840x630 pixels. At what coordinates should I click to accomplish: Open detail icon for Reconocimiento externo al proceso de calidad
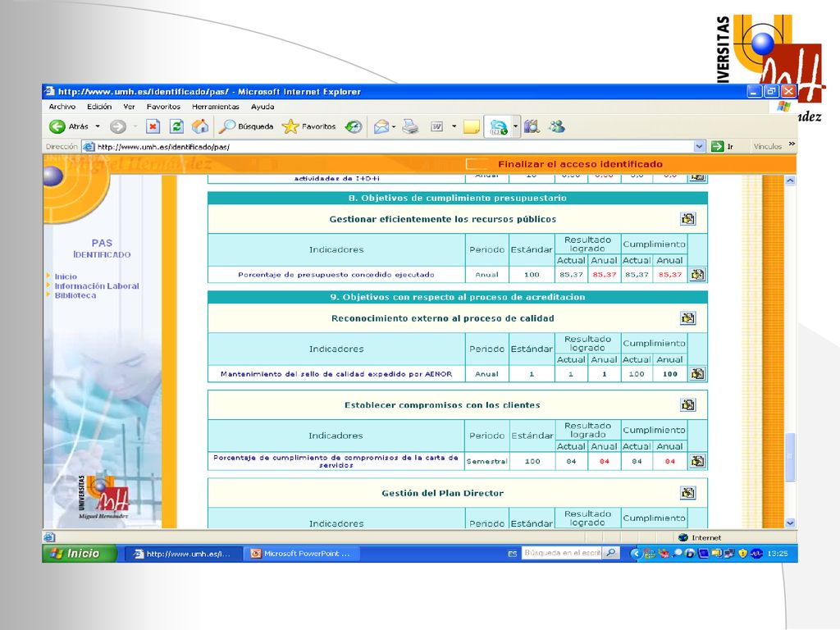click(x=688, y=317)
